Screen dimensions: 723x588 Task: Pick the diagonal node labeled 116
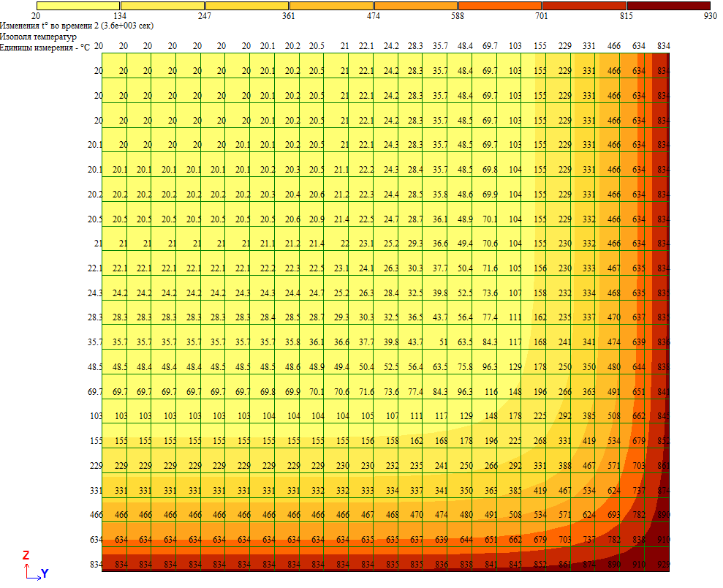click(x=490, y=392)
